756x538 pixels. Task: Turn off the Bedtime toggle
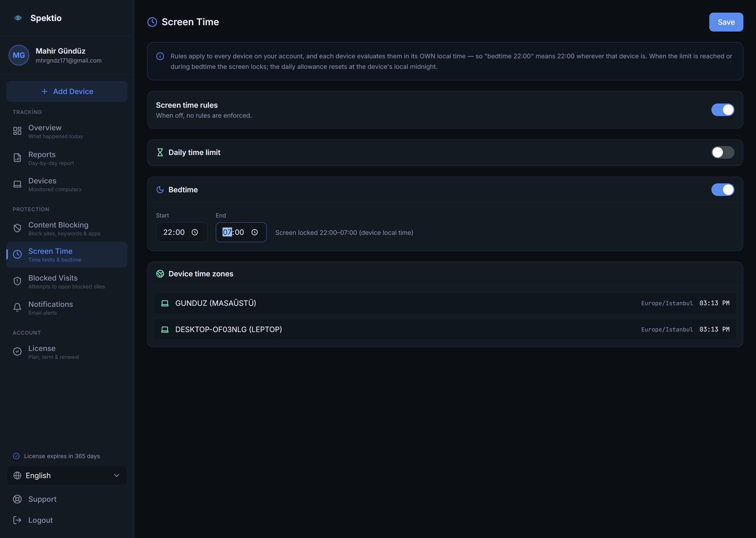(x=723, y=189)
